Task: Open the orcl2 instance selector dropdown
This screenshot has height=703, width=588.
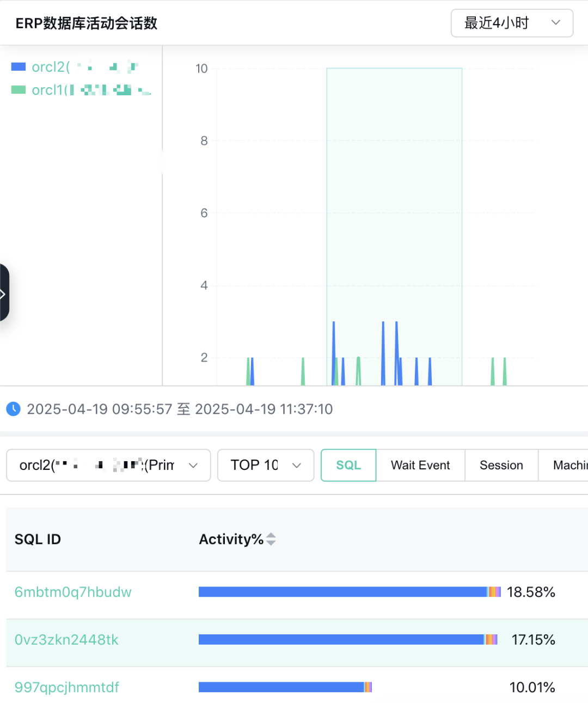Action: (x=108, y=465)
